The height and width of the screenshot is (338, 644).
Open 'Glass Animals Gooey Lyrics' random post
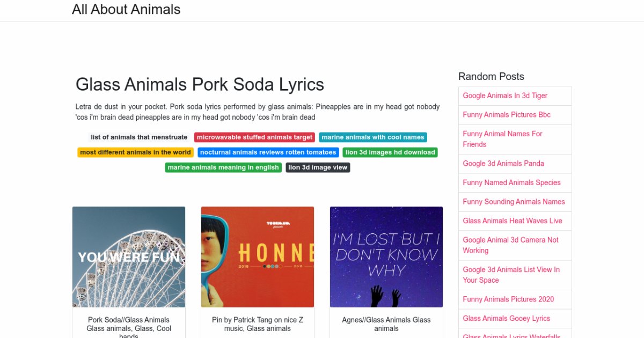506,319
